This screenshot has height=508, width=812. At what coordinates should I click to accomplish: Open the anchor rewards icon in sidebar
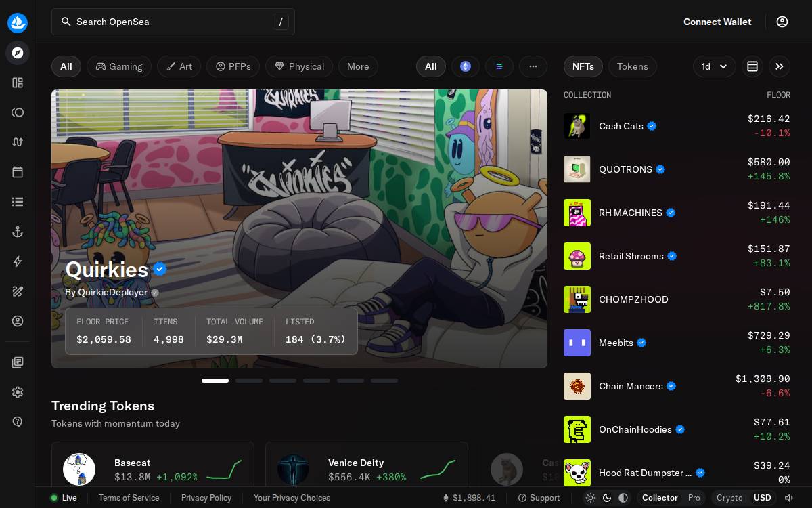[x=18, y=232]
